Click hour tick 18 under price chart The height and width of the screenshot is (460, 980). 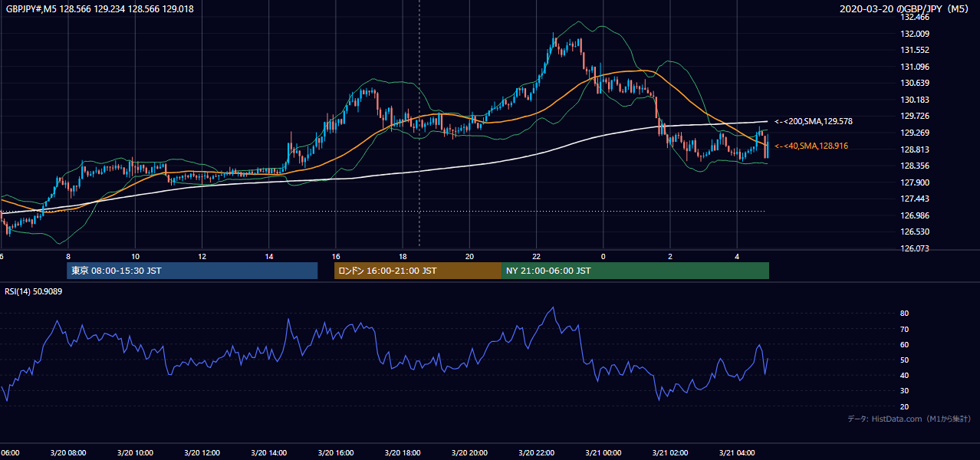[x=403, y=257]
